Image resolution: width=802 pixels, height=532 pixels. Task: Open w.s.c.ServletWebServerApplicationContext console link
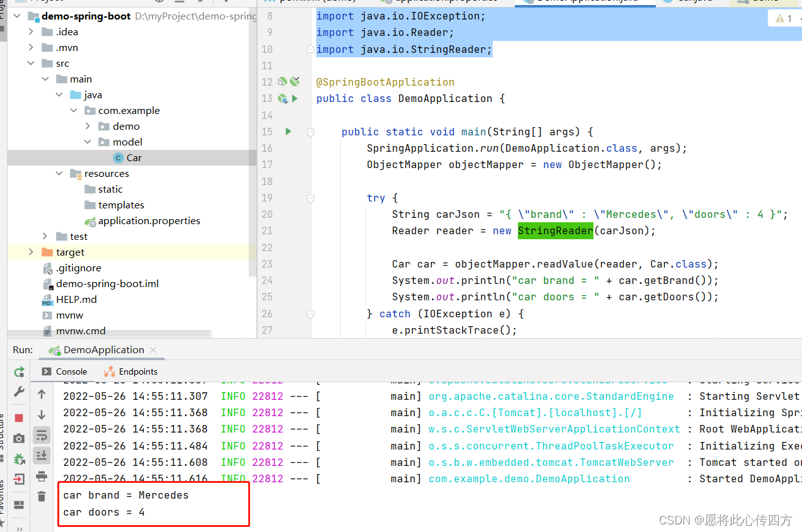554,429
